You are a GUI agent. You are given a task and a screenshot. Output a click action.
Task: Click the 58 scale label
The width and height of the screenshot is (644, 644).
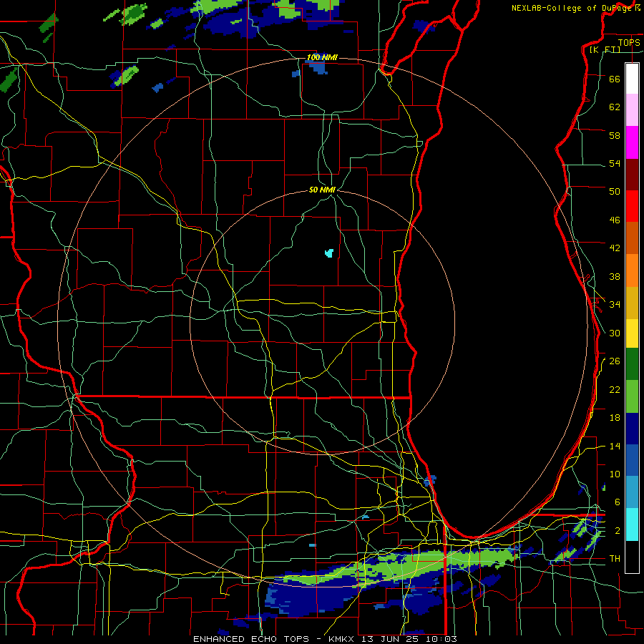tap(615, 135)
